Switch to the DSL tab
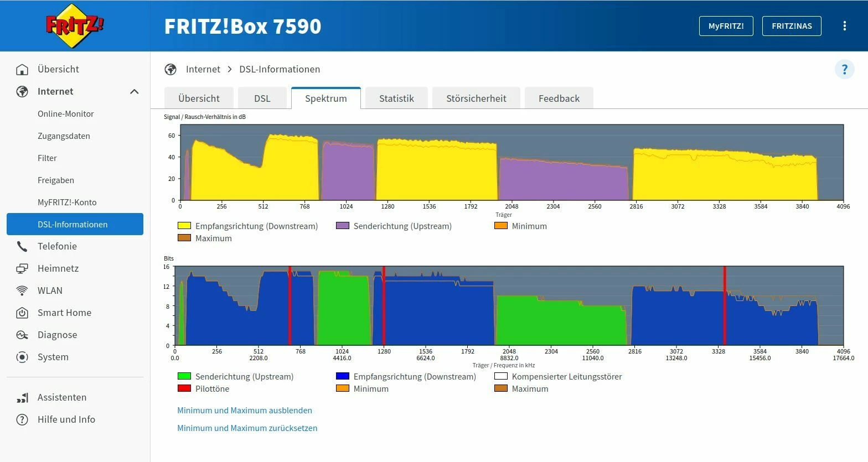868x462 pixels. tap(262, 98)
